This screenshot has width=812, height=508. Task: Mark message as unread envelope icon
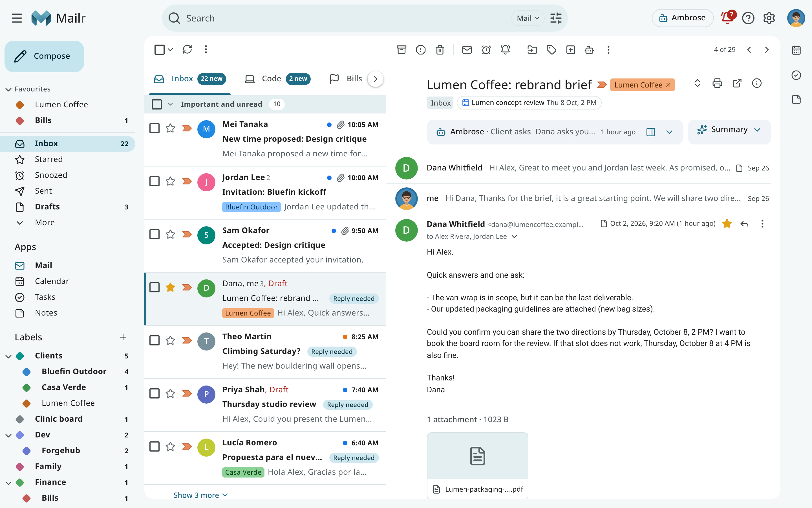click(467, 50)
